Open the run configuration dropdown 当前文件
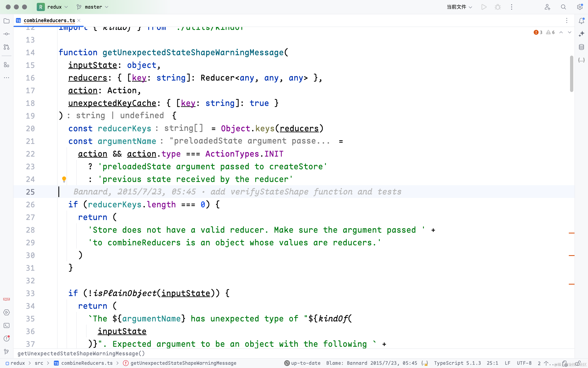The height and width of the screenshot is (368, 588). (x=459, y=7)
